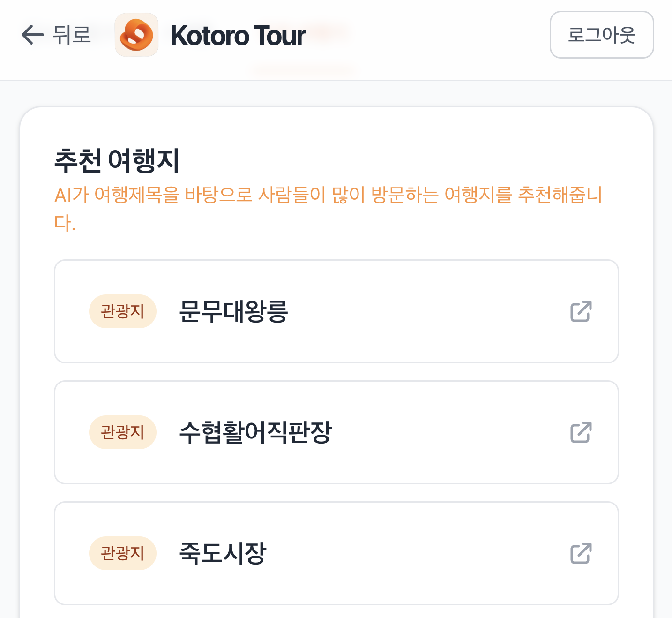The image size is (672, 618).
Task: Open external link for 수협활어직판장
Action: 581,432
